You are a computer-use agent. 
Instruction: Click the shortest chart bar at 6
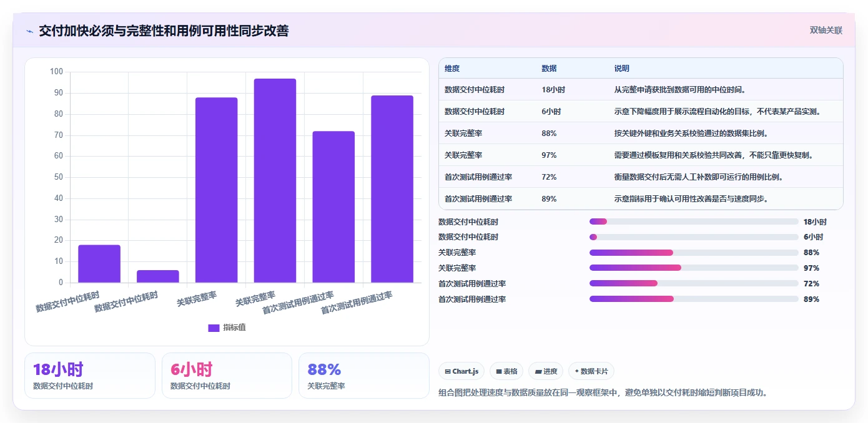[x=158, y=276]
